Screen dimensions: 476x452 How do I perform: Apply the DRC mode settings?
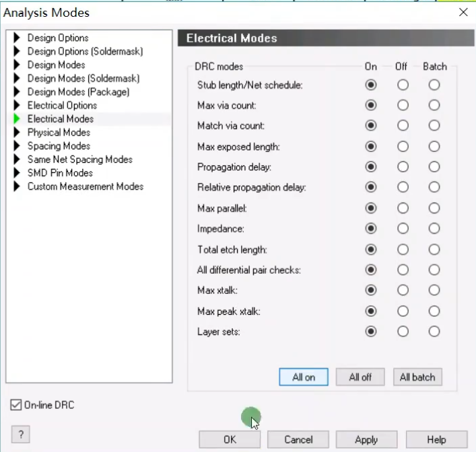pyautogui.click(x=366, y=440)
